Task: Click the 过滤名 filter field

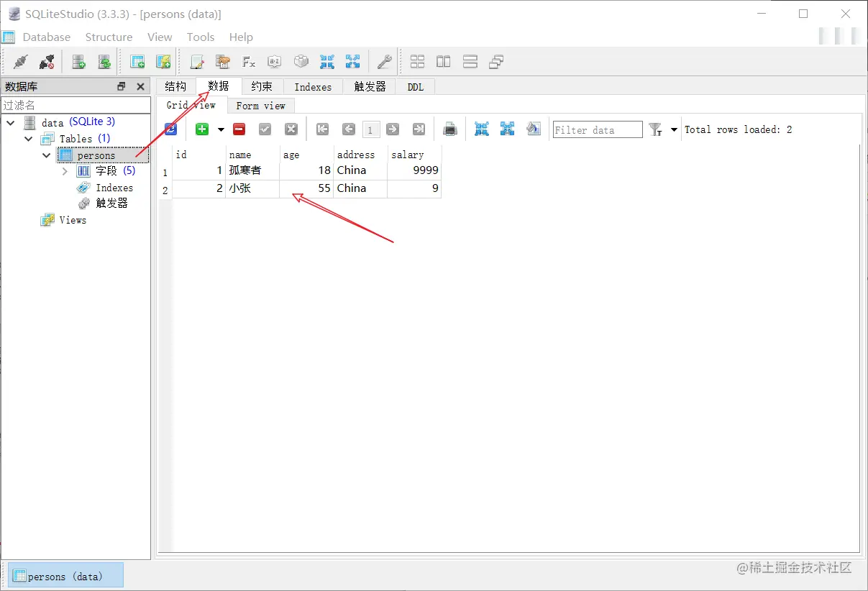Action: pos(76,105)
